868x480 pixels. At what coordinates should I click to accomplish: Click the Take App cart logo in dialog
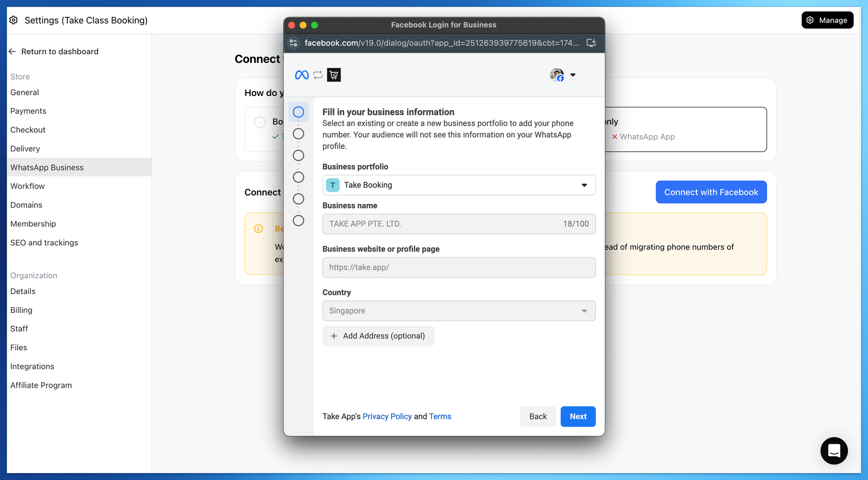coord(334,75)
